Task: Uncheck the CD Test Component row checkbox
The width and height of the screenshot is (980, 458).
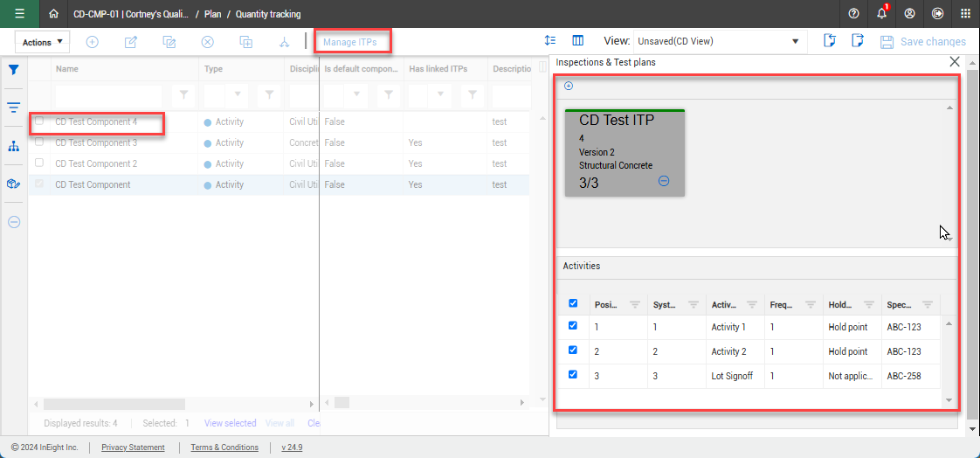Action: click(x=39, y=184)
